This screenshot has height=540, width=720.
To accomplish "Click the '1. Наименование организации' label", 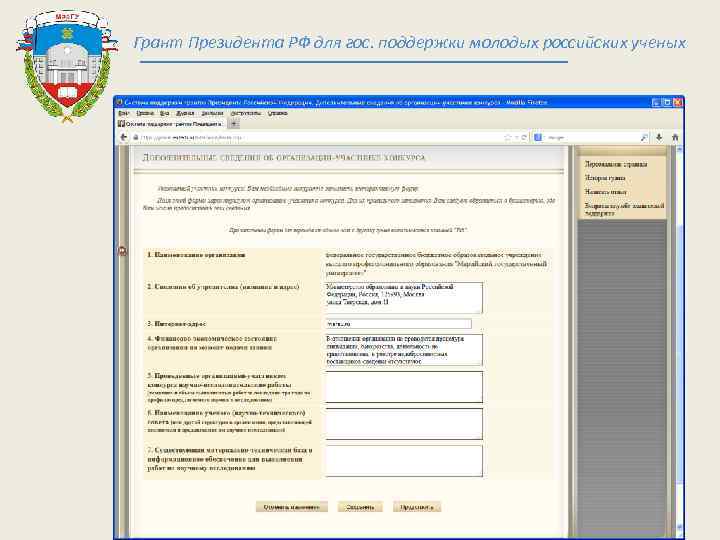I will coord(196,255).
